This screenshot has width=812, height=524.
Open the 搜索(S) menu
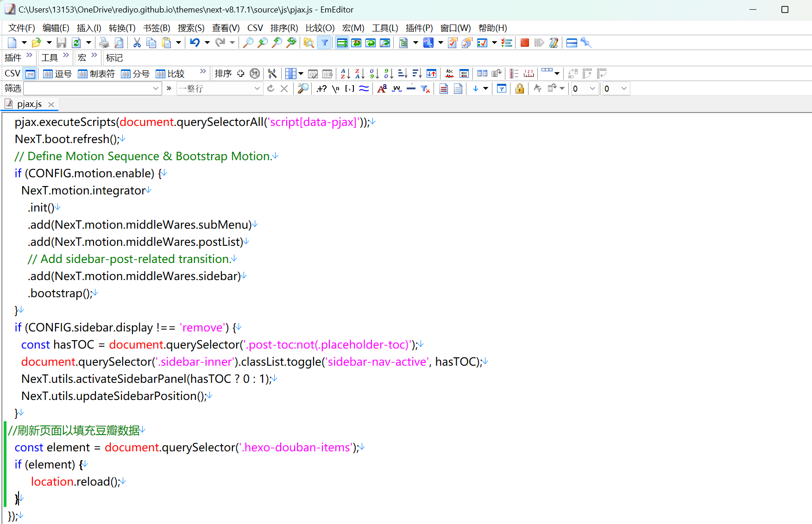tap(191, 28)
